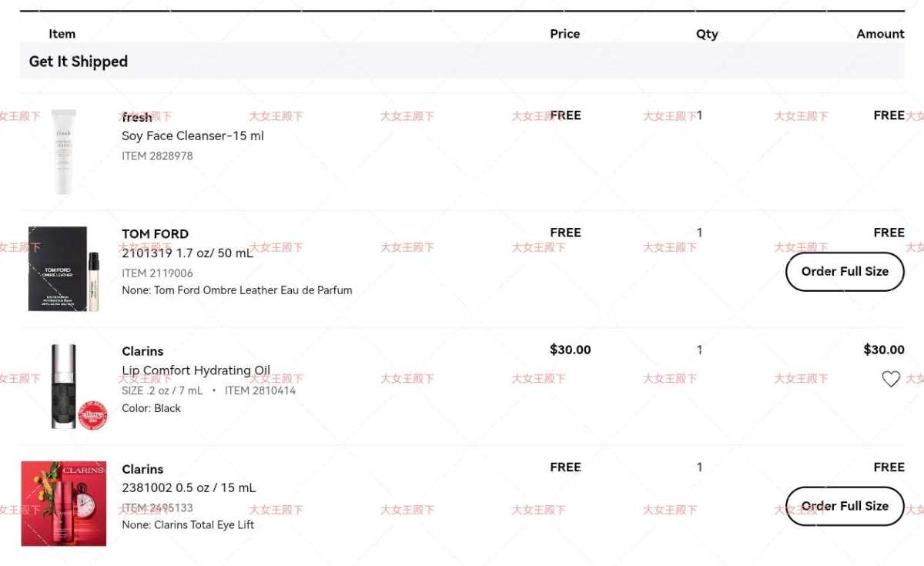Click the TOM FORD brand name
This screenshot has width=924, height=566.
pos(155,234)
